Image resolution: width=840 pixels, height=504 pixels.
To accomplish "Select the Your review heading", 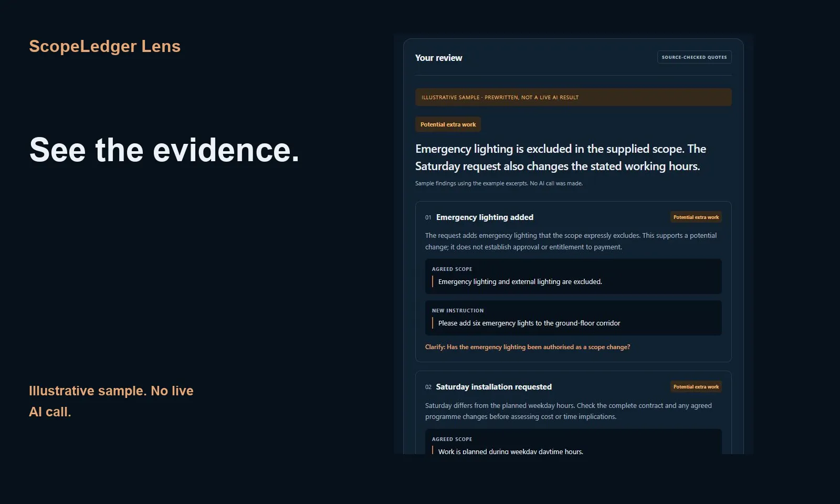I will [438, 58].
